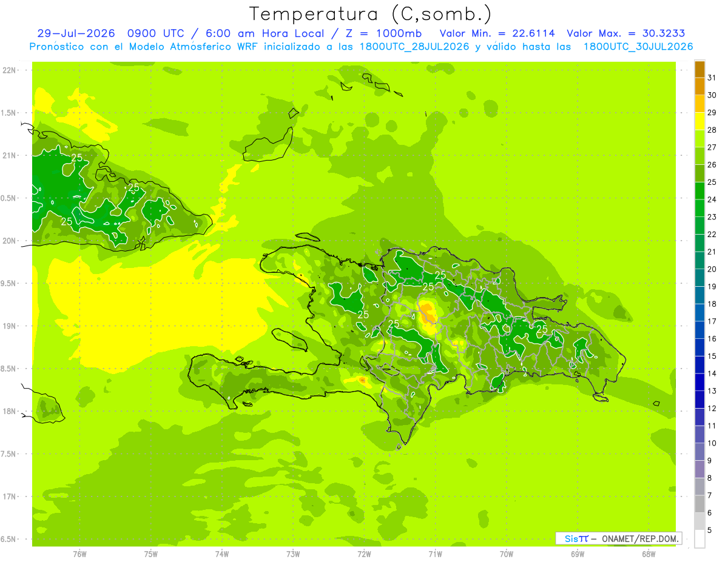The height and width of the screenshot is (562, 728).
Task: Click the 72W longitude axis label
Action: (x=365, y=554)
